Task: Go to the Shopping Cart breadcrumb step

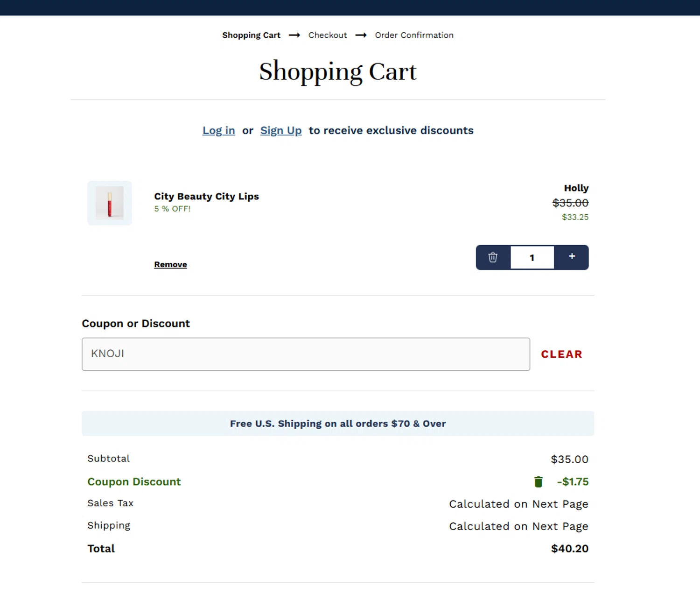Action: pyautogui.click(x=251, y=35)
